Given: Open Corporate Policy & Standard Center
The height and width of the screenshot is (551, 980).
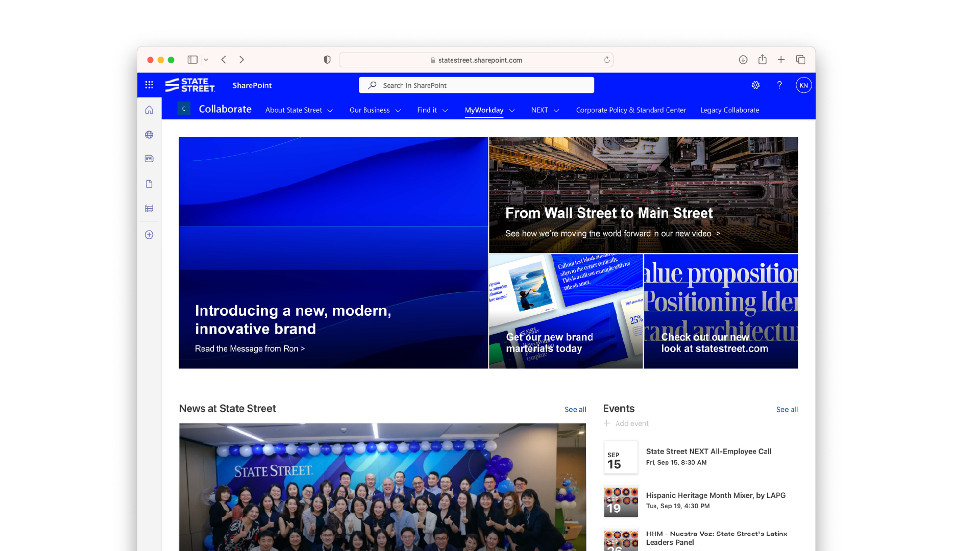Looking at the screenshot, I should point(631,110).
